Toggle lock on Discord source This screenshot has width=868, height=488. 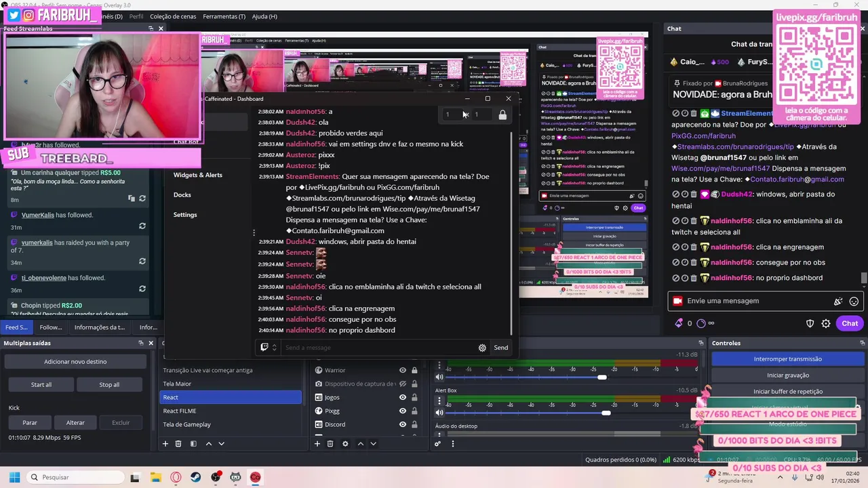(x=414, y=424)
